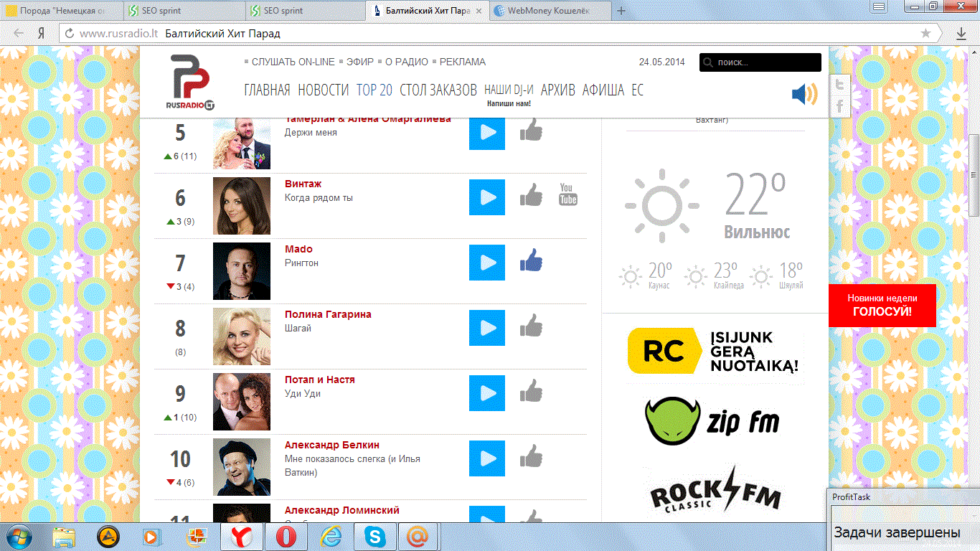The height and width of the screenshot is (551, 980).
Task: Bookmark the page with the star icon
Action: tap(926, 34)
